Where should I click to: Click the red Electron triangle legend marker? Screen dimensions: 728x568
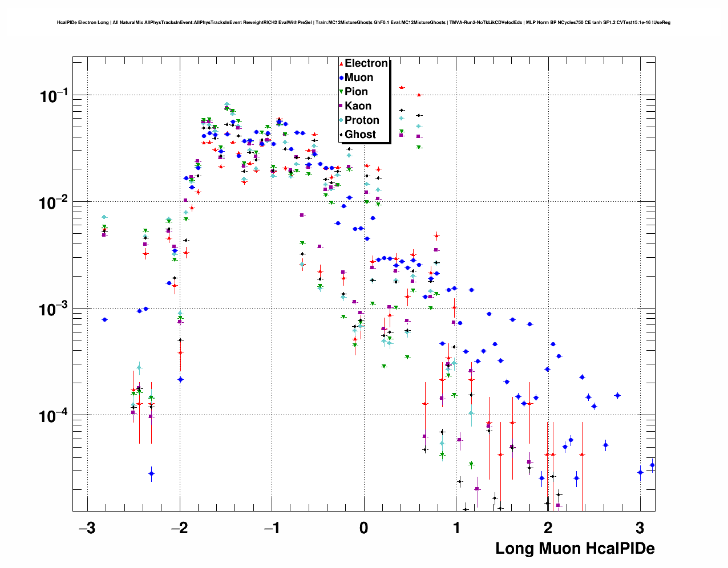pyautogui.click(x=341, y=63)
